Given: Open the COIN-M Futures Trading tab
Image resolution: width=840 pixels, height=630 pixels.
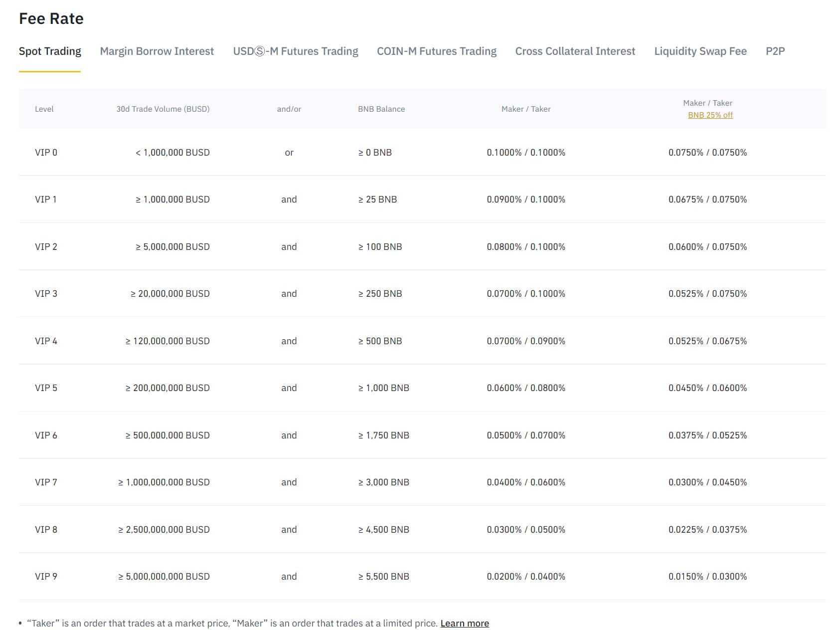Looking at the screenshot, I should point(436,51).
